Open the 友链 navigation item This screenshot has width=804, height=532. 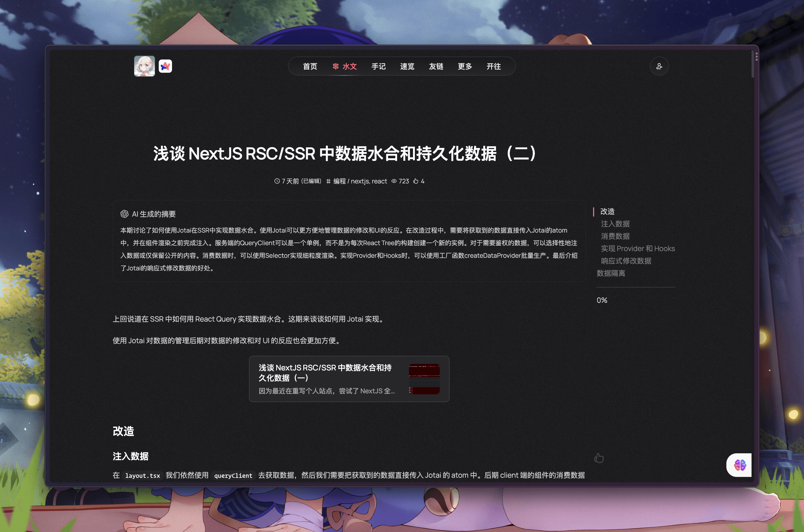click(436, 66)
